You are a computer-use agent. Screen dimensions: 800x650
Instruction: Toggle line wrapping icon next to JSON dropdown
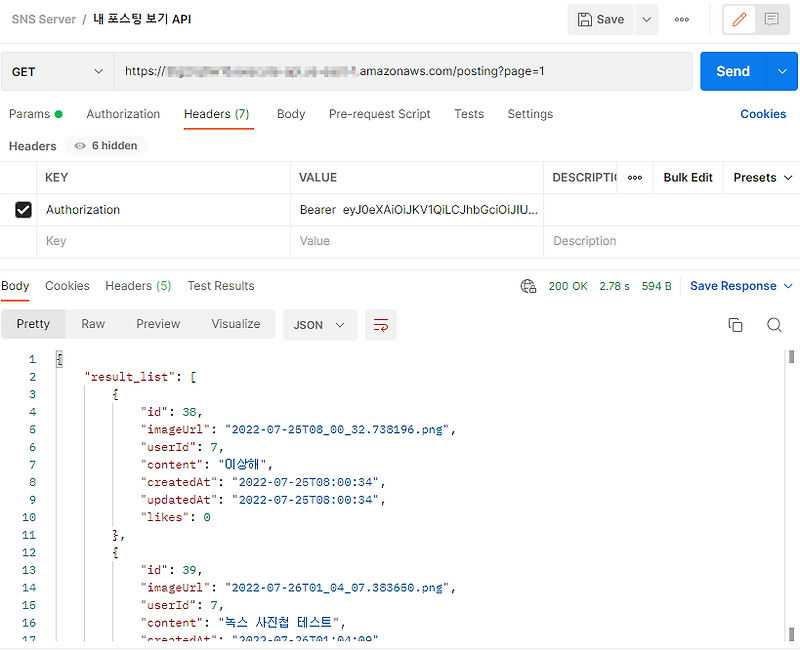pyautogui.click(x=380, y=324)
